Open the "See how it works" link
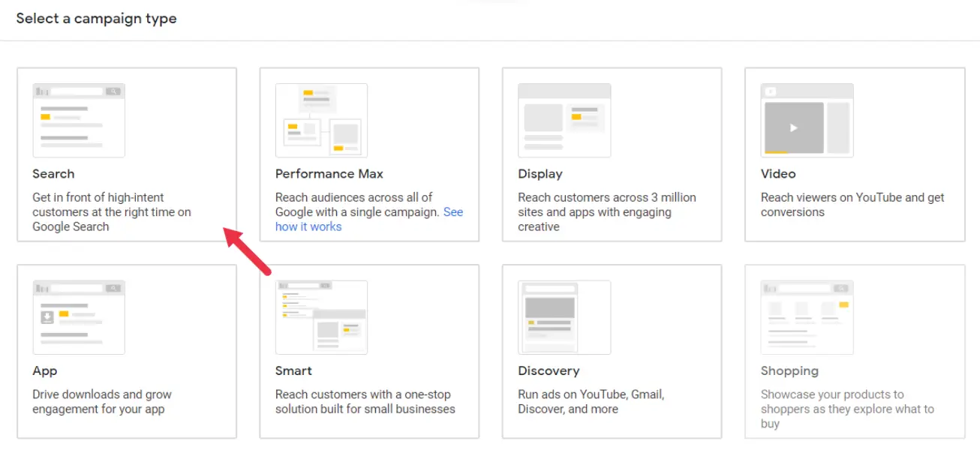This screenshot has width=980, height=456. (x=369, y=219)
